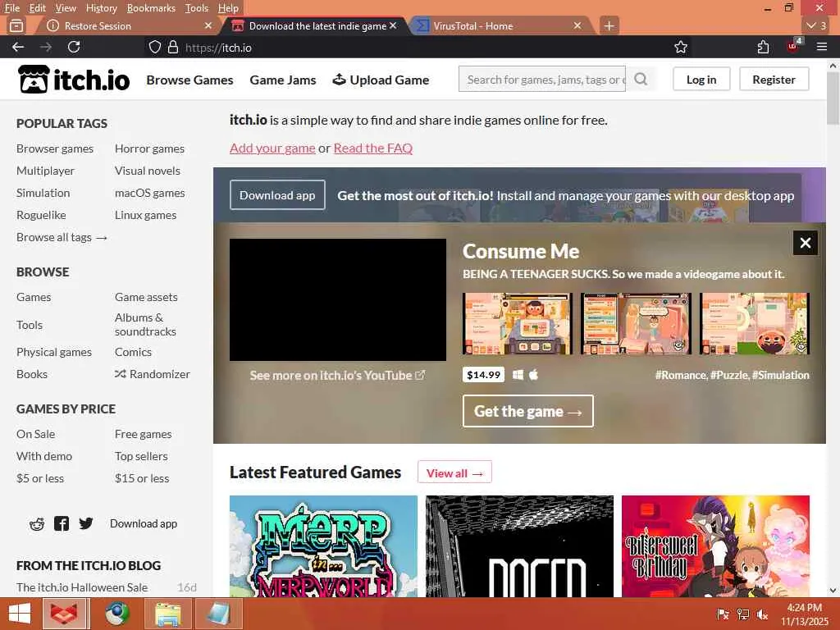Screen dimensions: 840x630
Task: Open itch.io Facebook icon in sidebar
Action: click(x=62, y=523)
